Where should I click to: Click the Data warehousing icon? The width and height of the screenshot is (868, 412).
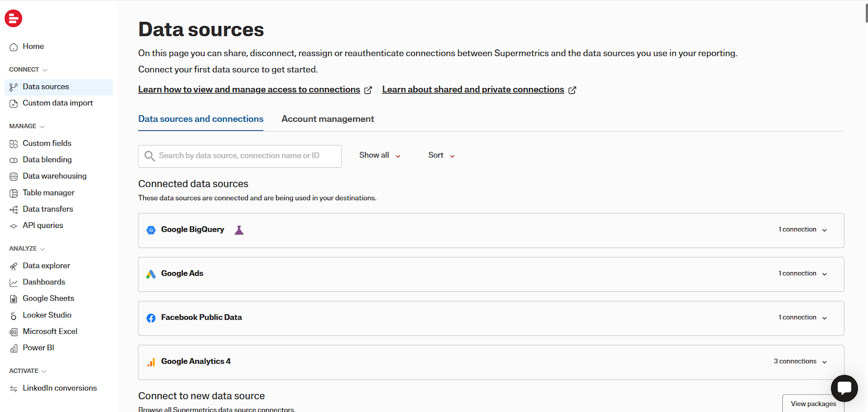14,176
